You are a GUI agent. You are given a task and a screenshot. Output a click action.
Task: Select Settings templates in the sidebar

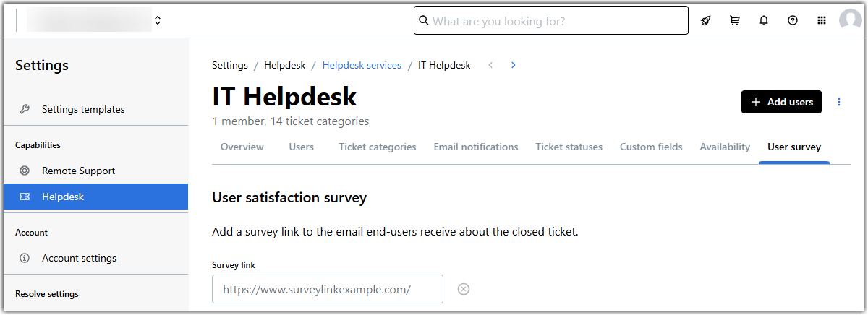[x=83, y=110]
